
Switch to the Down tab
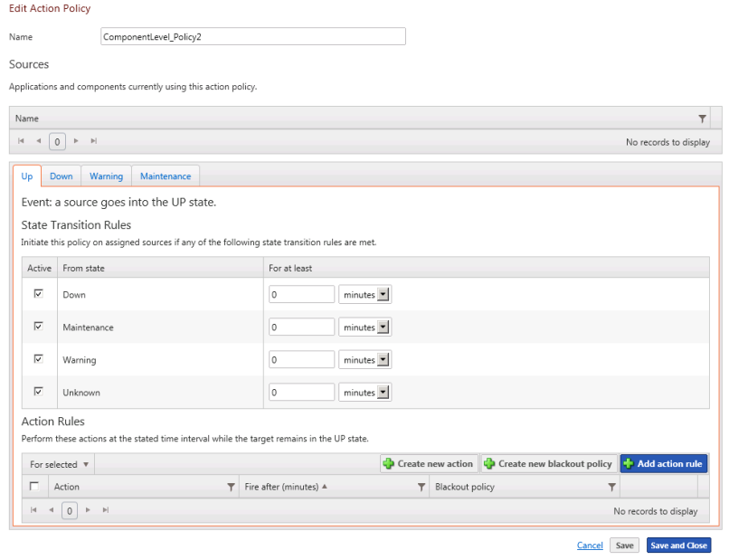pyautogui.click(x=62, y=176)
